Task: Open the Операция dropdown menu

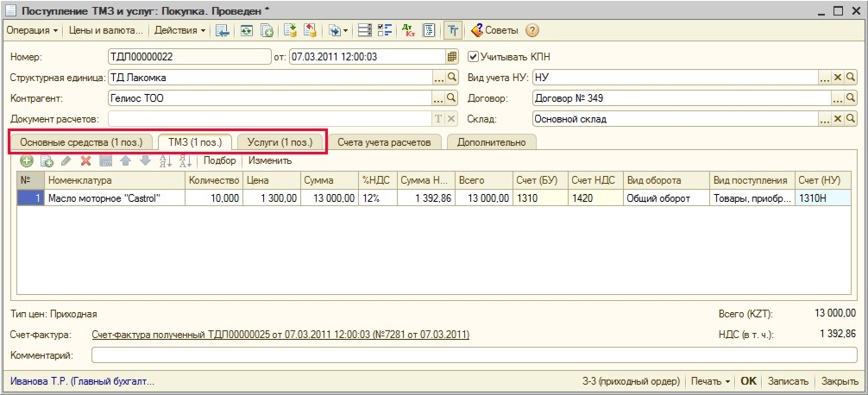Action: pyautogui.click(x=32, y=30)
